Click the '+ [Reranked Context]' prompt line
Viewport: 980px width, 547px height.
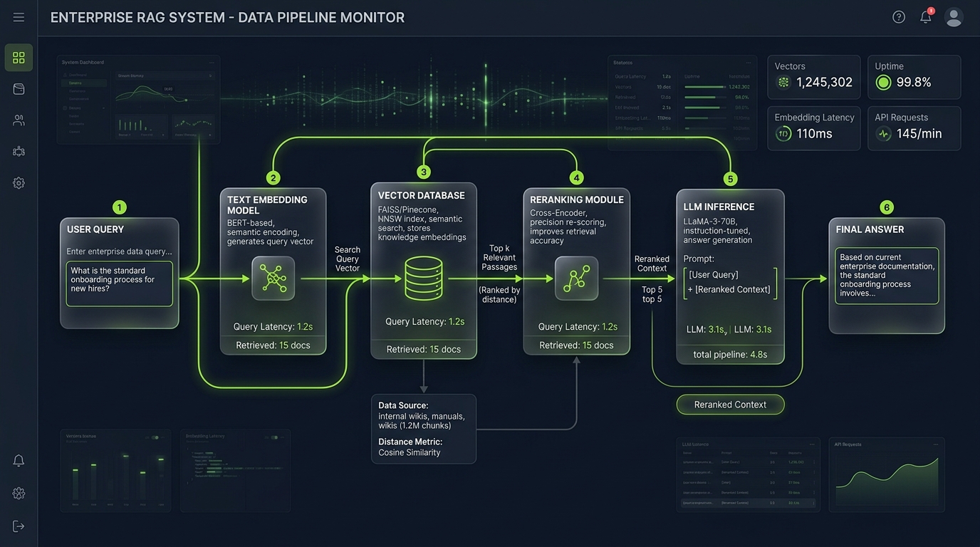(x=729, y=289)
